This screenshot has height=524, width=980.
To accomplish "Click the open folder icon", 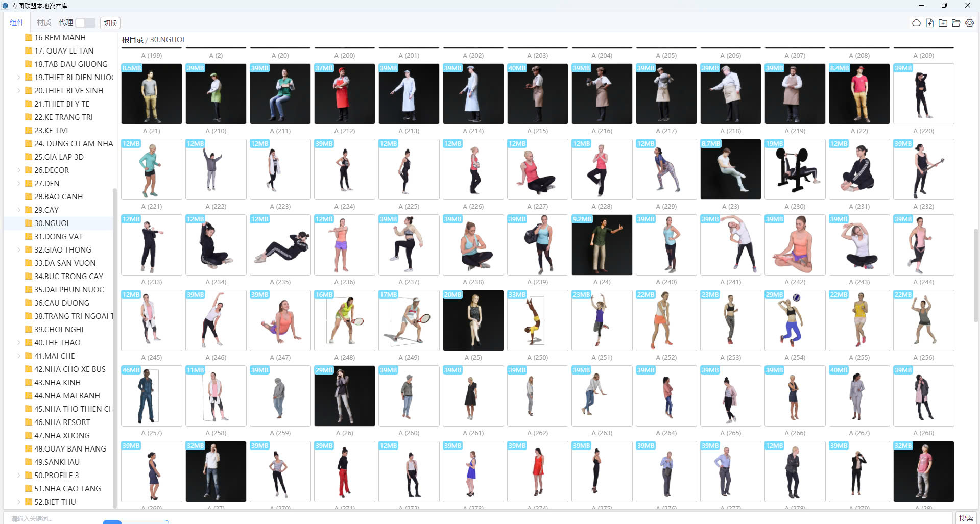I will tap(956, 23).
